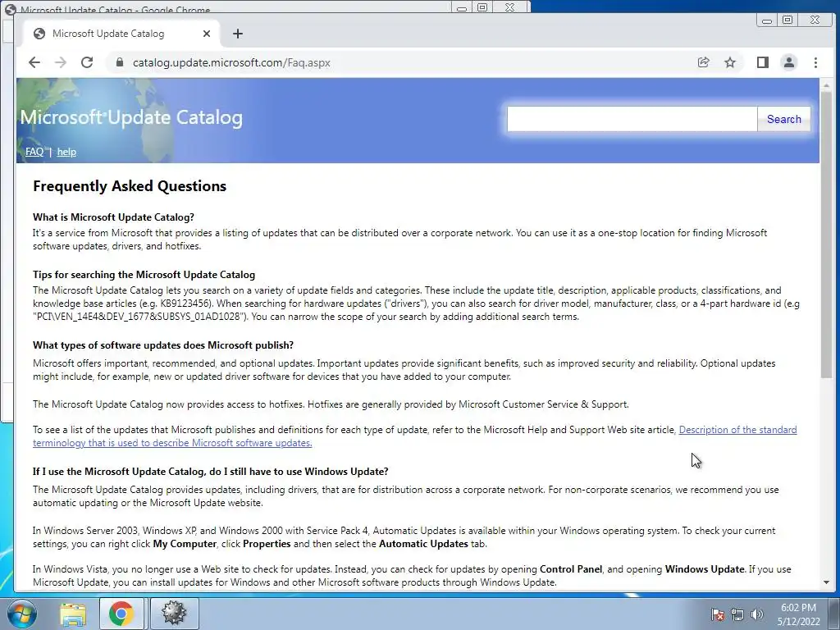Click the browser forward arrow
Viewport: 840px width, 630px height.
61,62
